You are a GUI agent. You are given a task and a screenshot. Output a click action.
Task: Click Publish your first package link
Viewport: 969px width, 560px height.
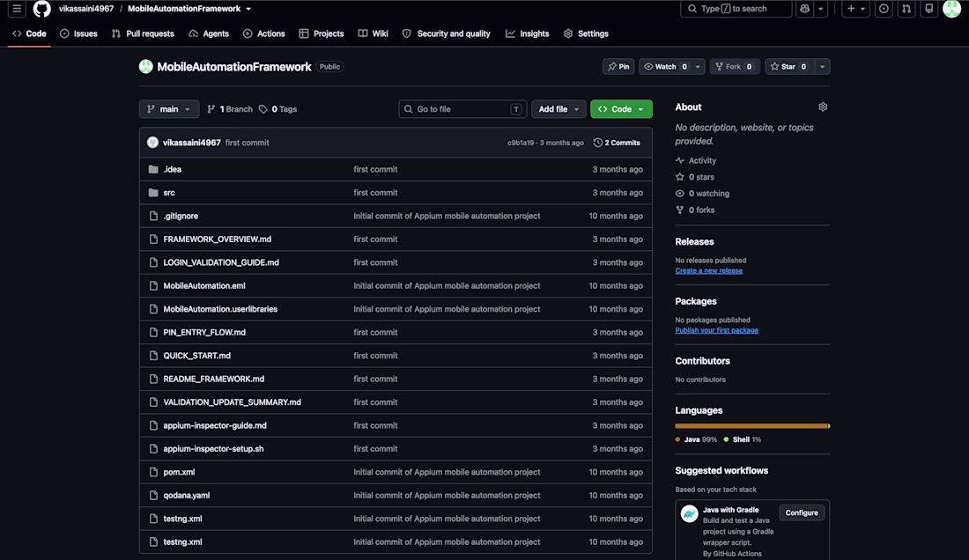pyautogui.click(x=717, y=330)
